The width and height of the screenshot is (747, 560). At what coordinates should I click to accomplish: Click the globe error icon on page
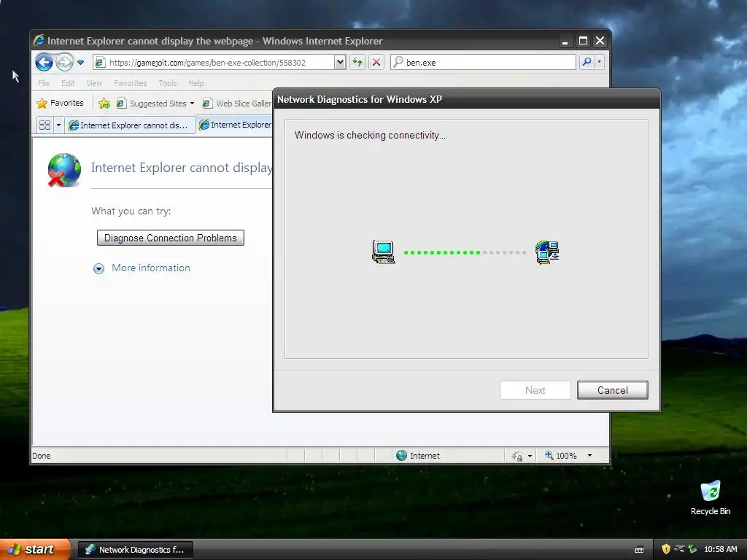[x=64, y=170]
